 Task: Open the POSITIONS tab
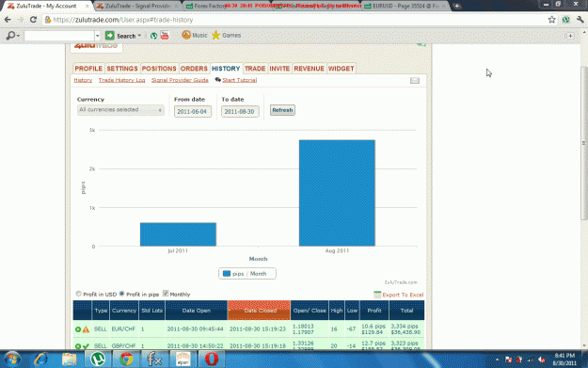(x=159, y=69)
